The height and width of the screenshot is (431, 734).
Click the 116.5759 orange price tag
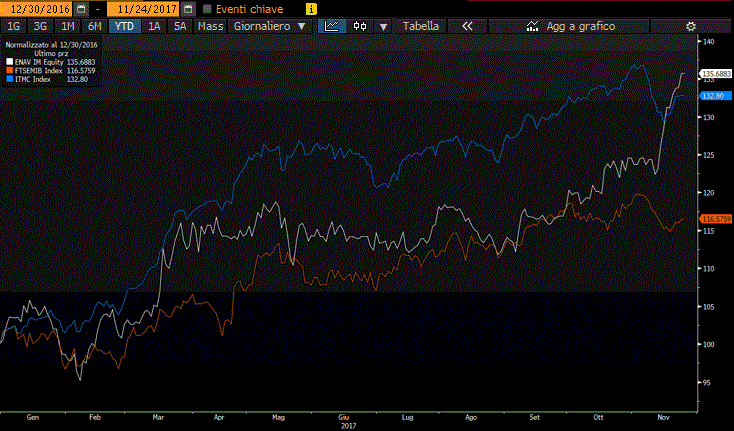[x=716, y=219]
